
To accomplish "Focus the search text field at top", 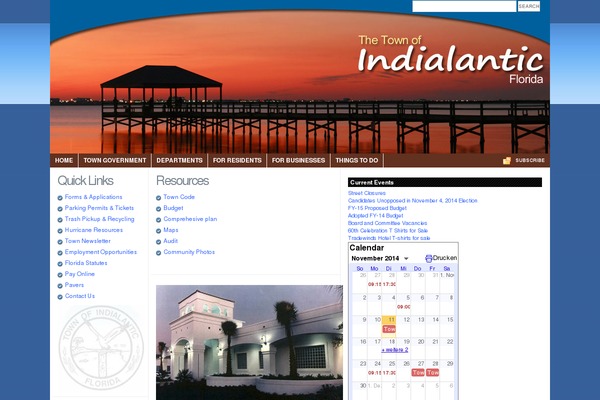I will pos(464,6).
